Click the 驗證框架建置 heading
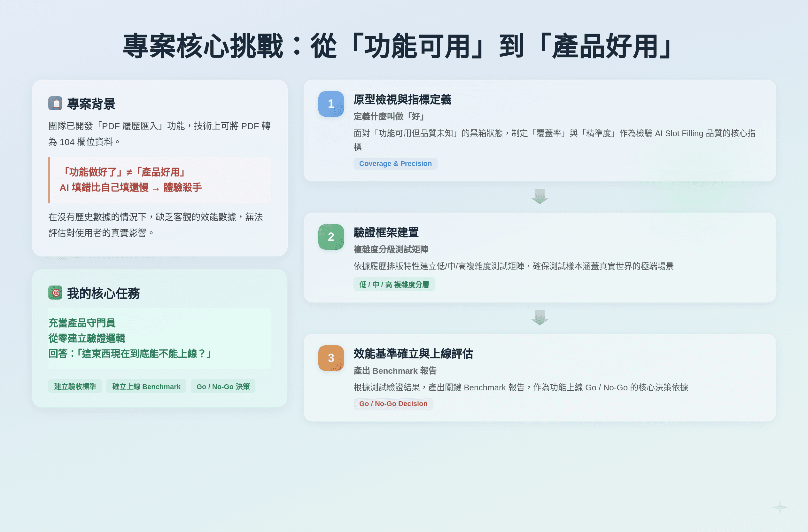808x532 pixels. pos(386,232)
